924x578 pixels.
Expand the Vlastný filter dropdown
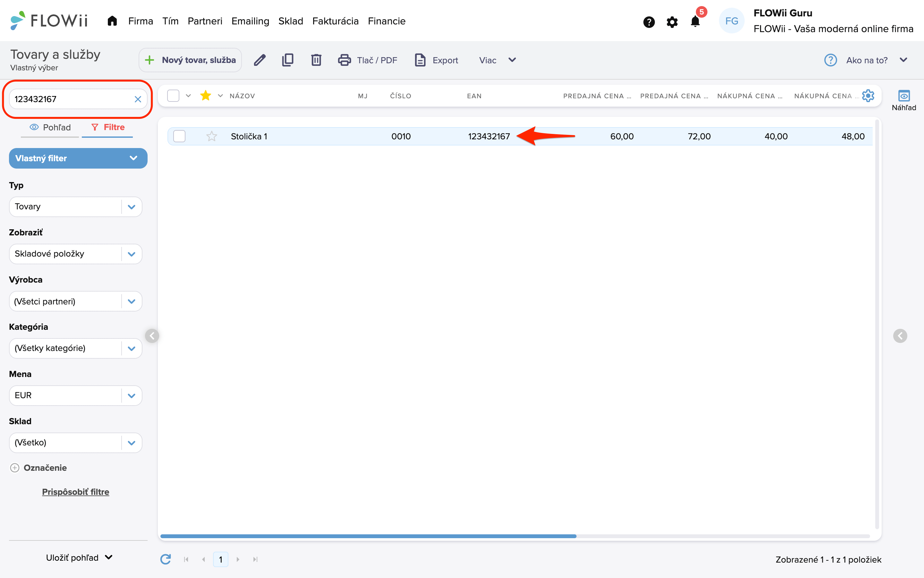point(78,158)
